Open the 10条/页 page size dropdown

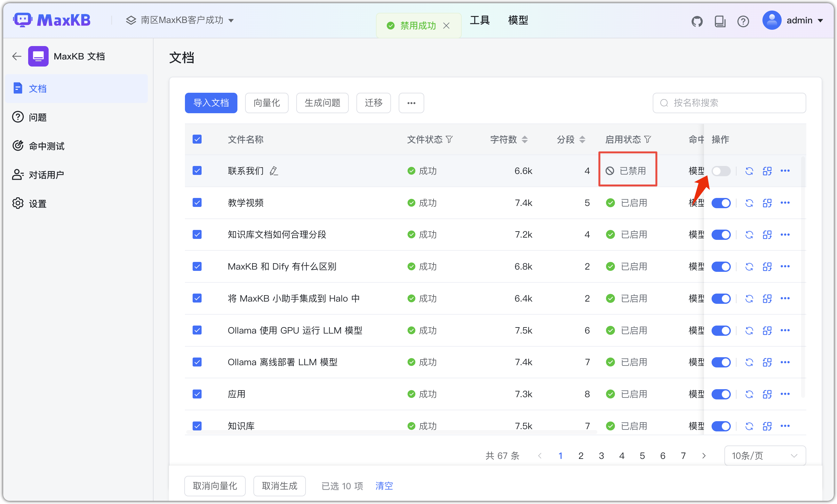click(765, 455)
